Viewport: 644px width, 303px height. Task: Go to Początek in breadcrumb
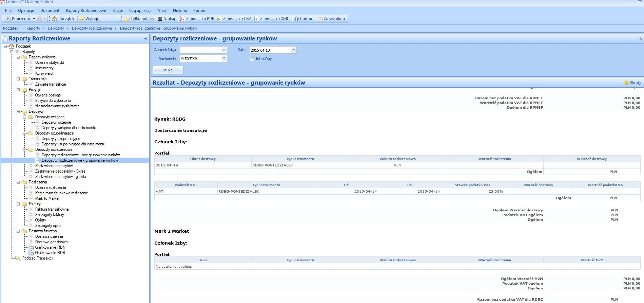tap(11, 28)
